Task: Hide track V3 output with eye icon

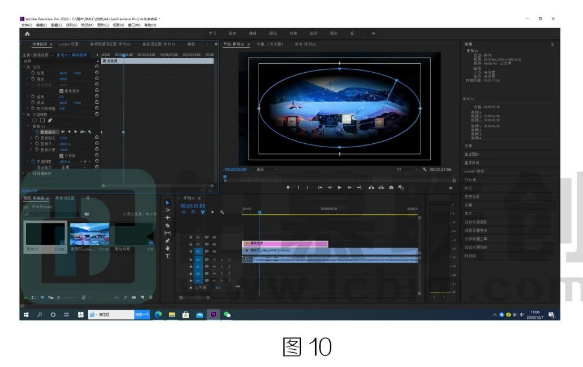Action: click(214, 237)
